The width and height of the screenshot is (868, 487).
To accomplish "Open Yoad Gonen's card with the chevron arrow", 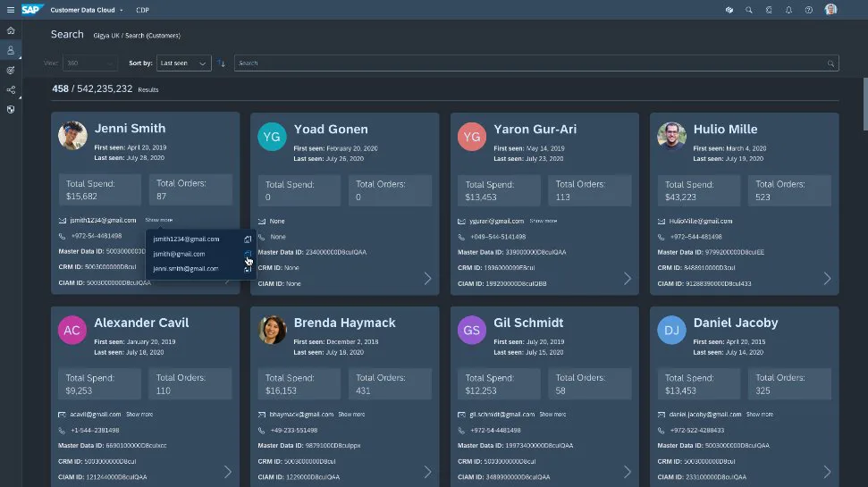I will pyautogui.click(x=427, y=279).
